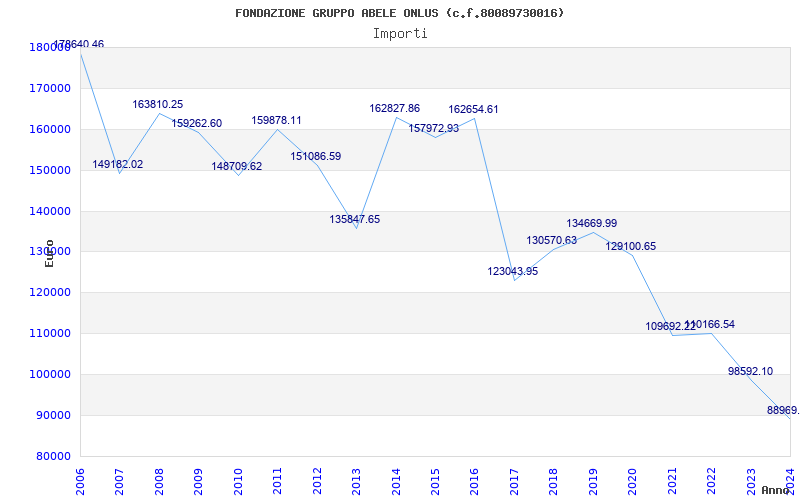Click x-axis year 2021
The image size is (800, 500).
pyautogui.click(x=672, y=480)
